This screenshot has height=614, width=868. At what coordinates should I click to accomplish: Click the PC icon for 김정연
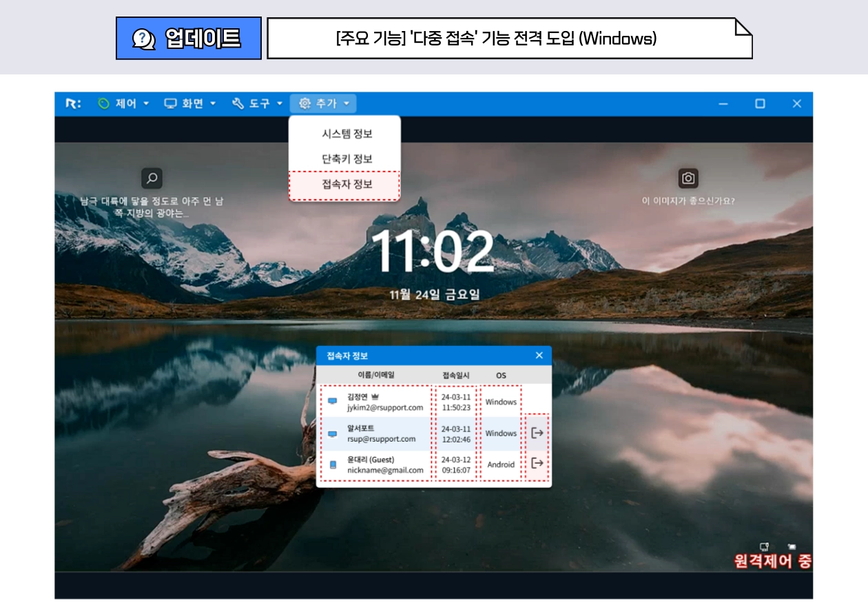tap(332, 402)
